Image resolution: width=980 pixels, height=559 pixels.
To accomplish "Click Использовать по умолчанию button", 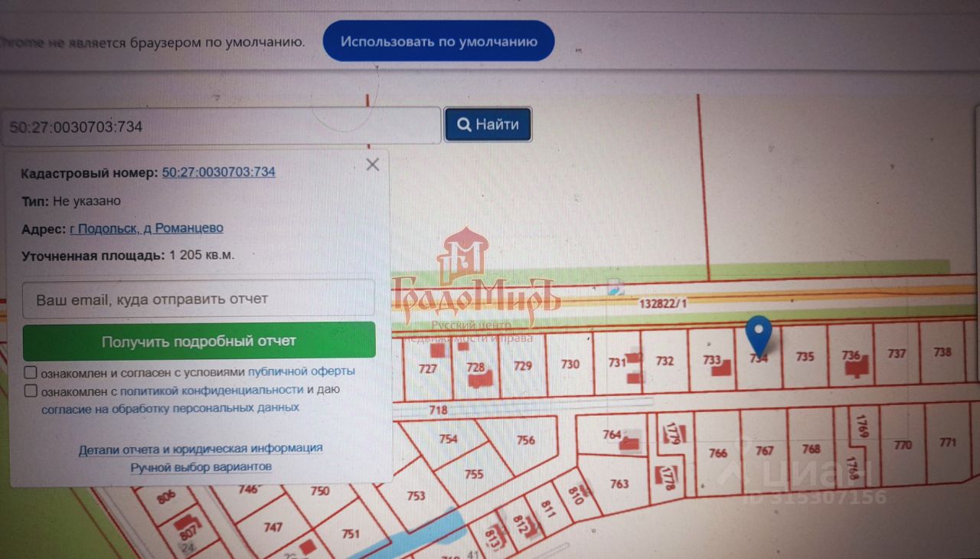I will pyautogui.click(x=438, y=41).
